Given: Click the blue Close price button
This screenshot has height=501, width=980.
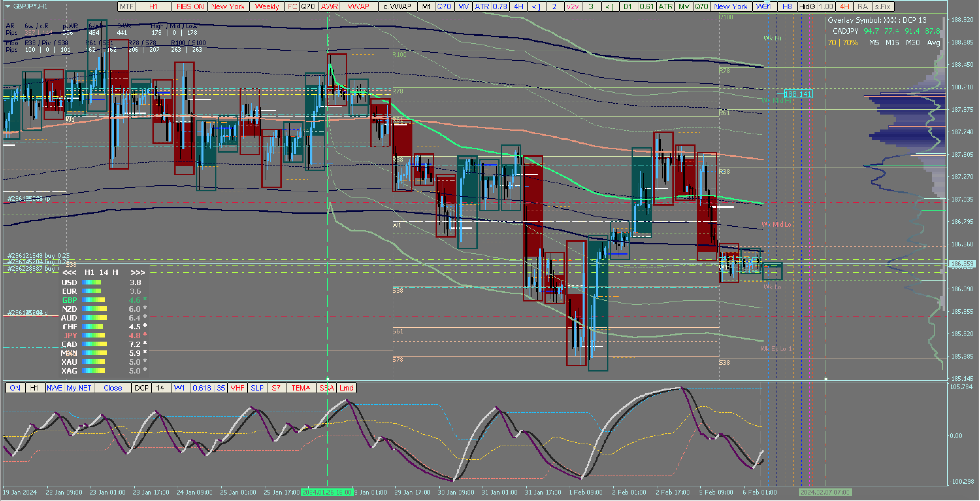Looking at the screenshot, I should (x=113, y=388).
